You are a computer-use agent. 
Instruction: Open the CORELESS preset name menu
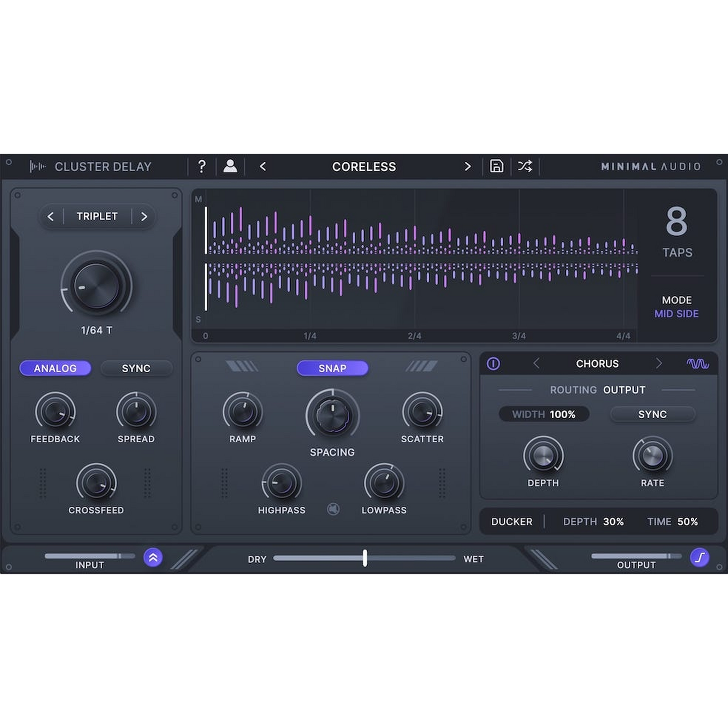pyautogui.click(x=364, y=166)
